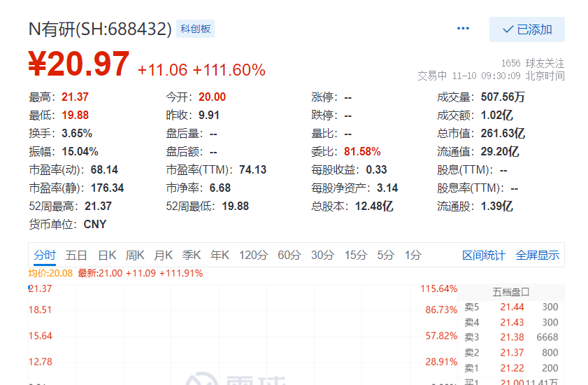Click the 1656 球友关注 follower count
Screen dimensions: 588x385
[x=533, y=63]
